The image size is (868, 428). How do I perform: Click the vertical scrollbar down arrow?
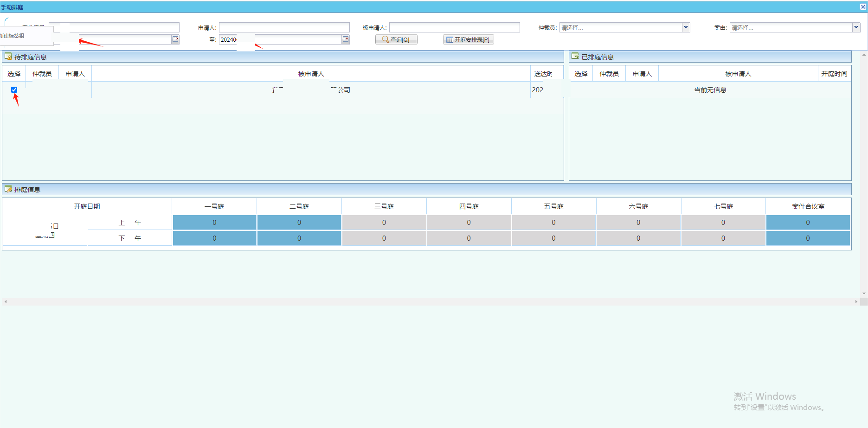[x=864, y=294]
